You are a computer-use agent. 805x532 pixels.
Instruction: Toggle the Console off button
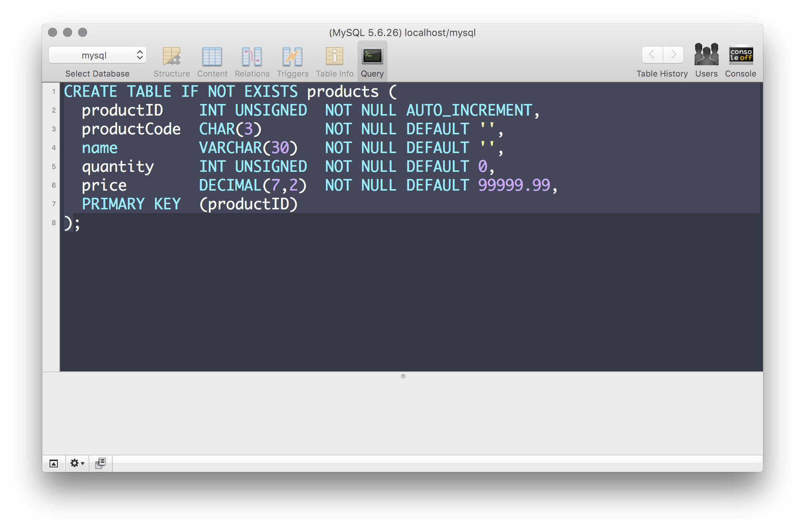click(741, 56)
